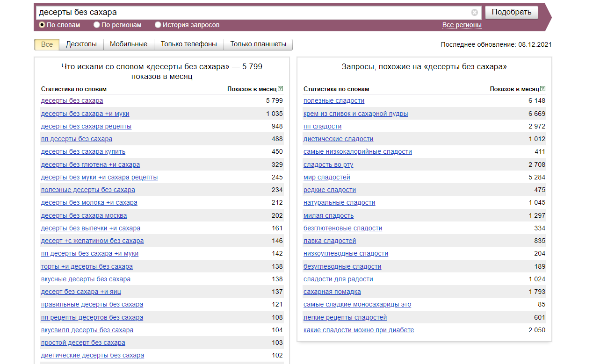Screen dimensions: 593x364
Task: Open 'мир сладостей' link
Action: point(326,177)
